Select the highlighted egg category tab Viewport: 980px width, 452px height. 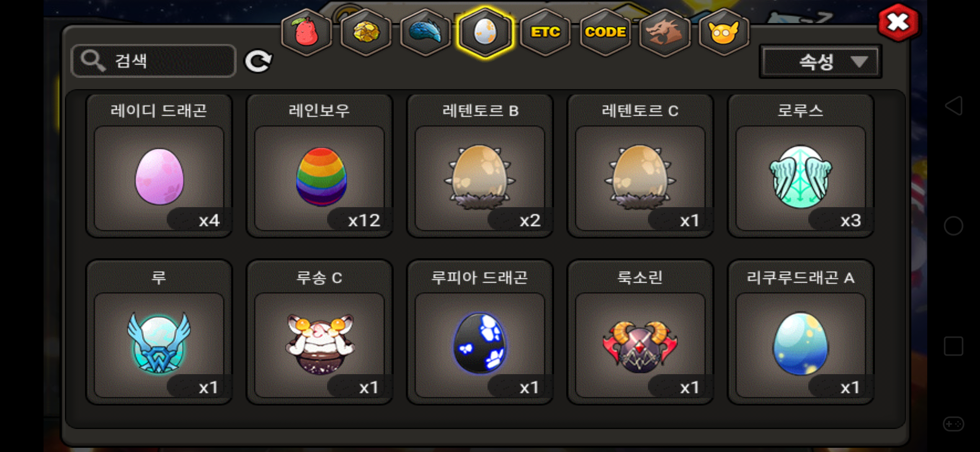485,33
